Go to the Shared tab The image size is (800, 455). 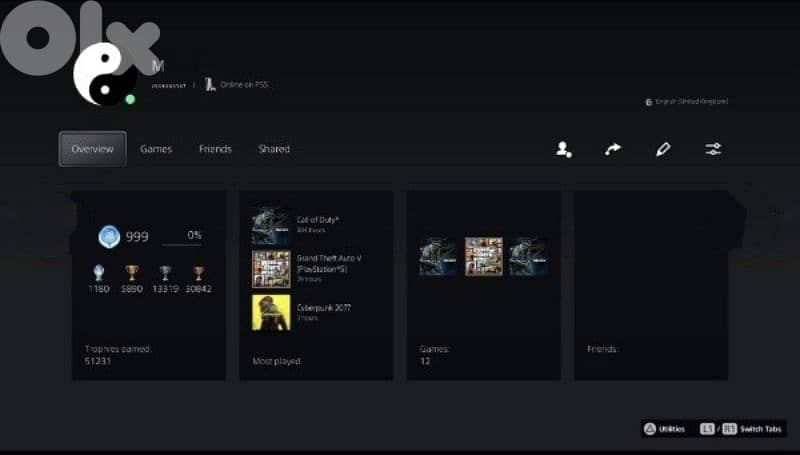pyautogui.click(x=274, y=149)
